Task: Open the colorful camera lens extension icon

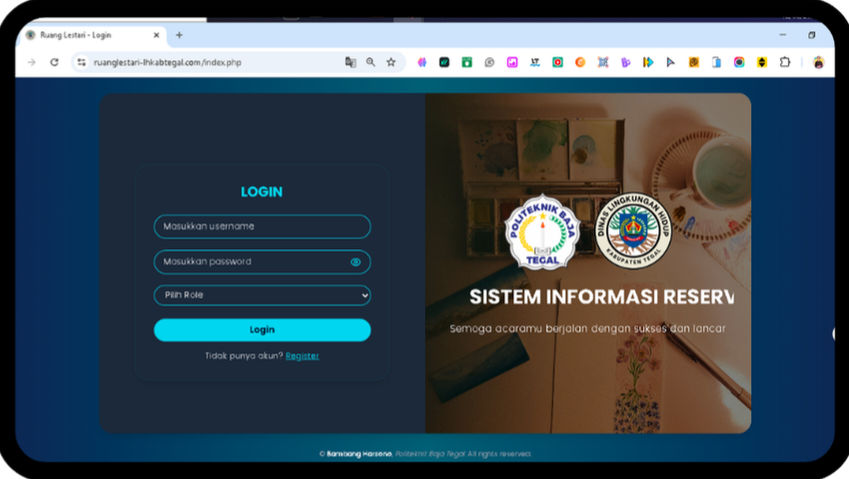Action: (x=739, y=62)
